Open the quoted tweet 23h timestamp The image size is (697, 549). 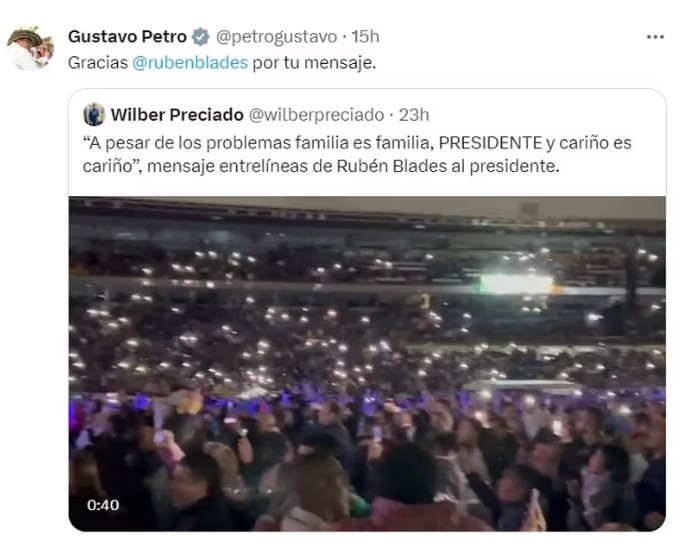(414, 115)
